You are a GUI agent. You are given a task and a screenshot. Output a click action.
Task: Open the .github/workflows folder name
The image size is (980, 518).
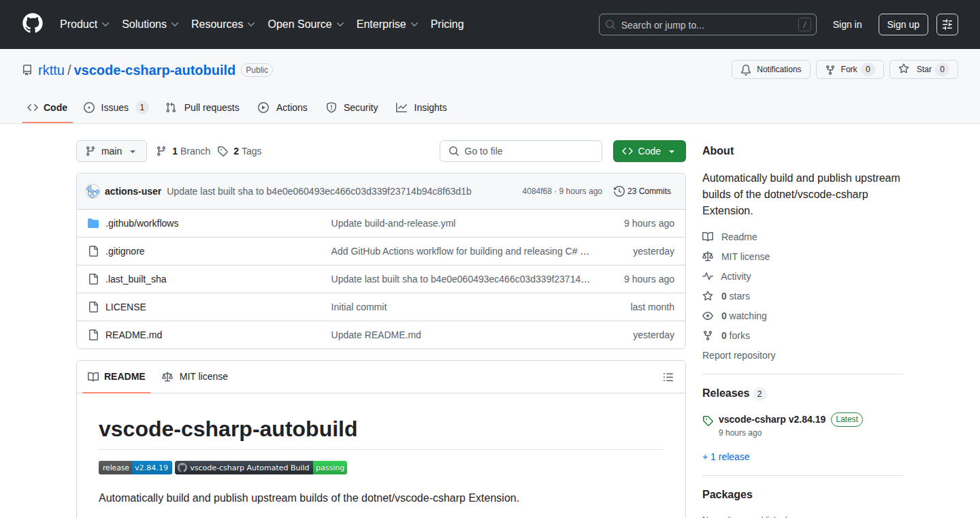coord(142,223)
